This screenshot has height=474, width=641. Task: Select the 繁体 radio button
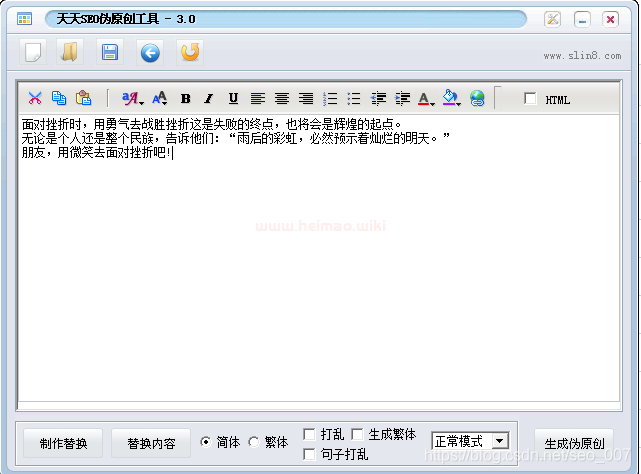[253, 442]
